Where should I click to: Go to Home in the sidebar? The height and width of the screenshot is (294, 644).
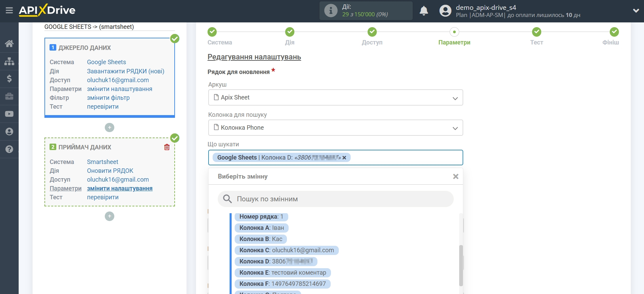[x=9, y=43]
